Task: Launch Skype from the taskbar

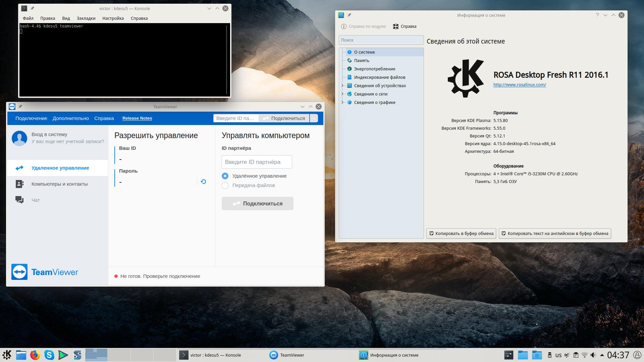Action: click(49, 355)
